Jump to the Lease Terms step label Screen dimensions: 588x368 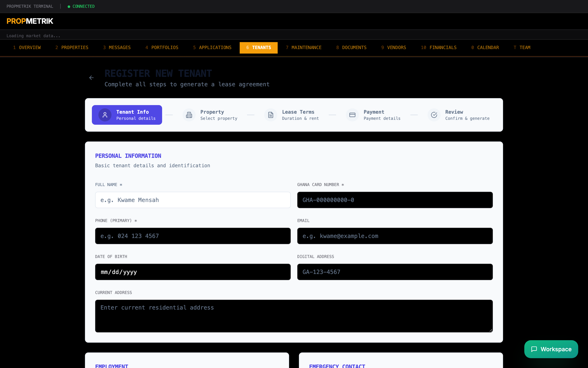click(298, 112)
